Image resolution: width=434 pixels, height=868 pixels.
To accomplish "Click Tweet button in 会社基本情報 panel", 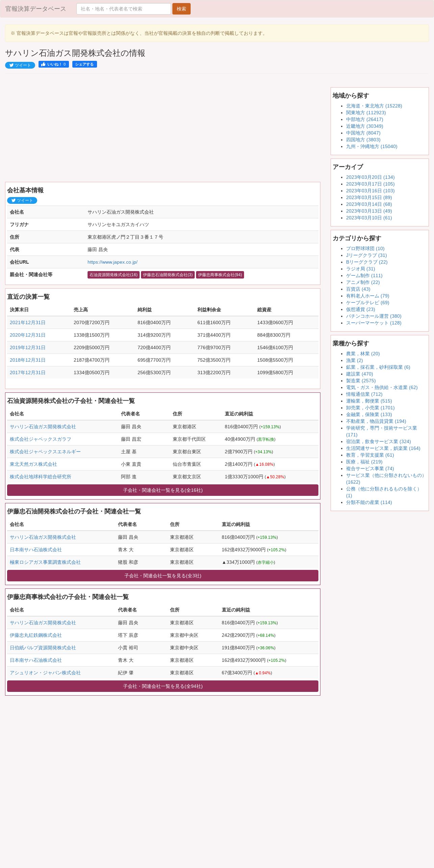I will point(22,200).
